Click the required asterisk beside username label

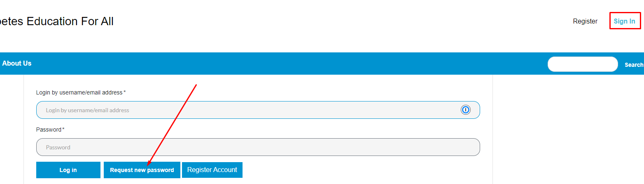coord(125,92)
